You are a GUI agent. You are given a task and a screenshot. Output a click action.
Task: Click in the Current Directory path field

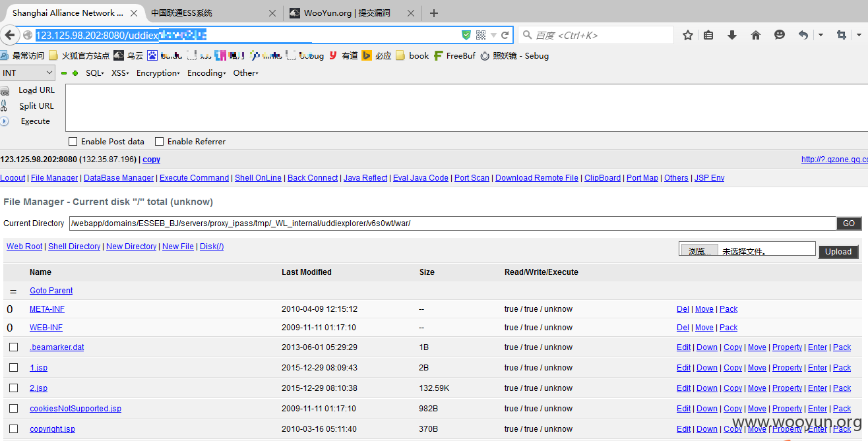(452, 223)
